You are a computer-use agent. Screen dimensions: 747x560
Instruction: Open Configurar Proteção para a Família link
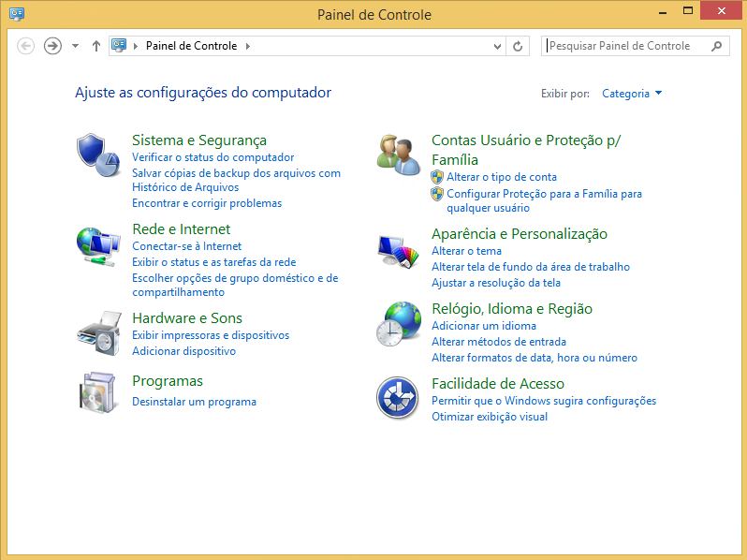pyautogui.click(x=544, y=201)
